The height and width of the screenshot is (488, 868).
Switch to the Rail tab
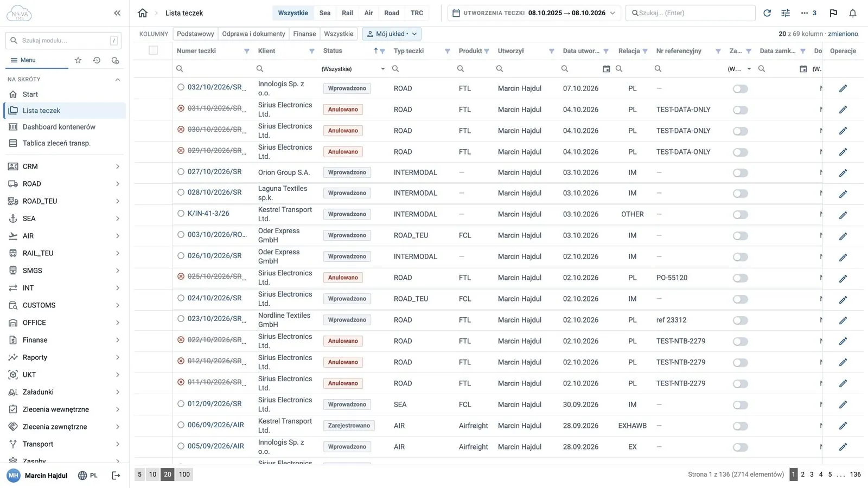(348, 13)
